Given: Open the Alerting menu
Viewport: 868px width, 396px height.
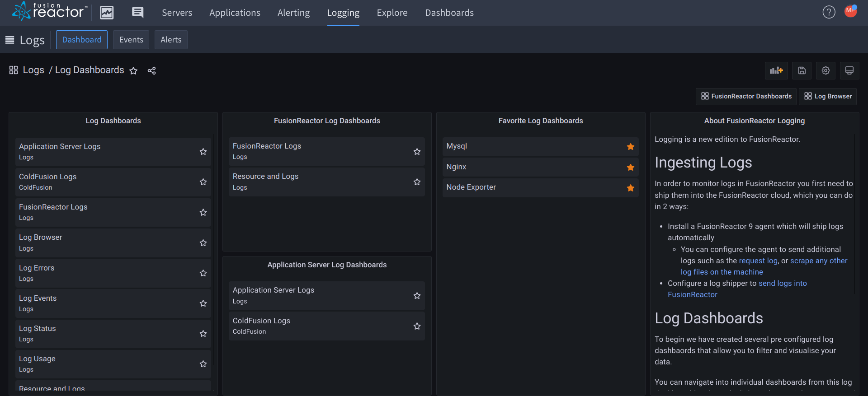Looking at the screenshot, I should point(294,13).
